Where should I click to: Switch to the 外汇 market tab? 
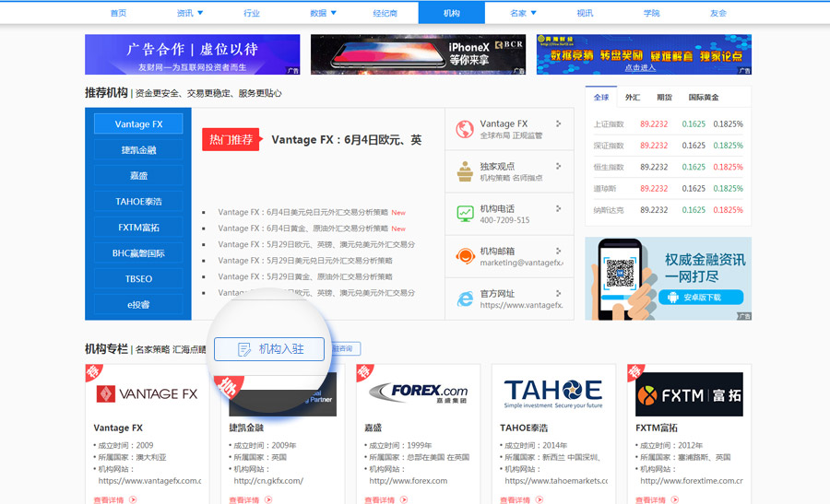coord(633,98)
